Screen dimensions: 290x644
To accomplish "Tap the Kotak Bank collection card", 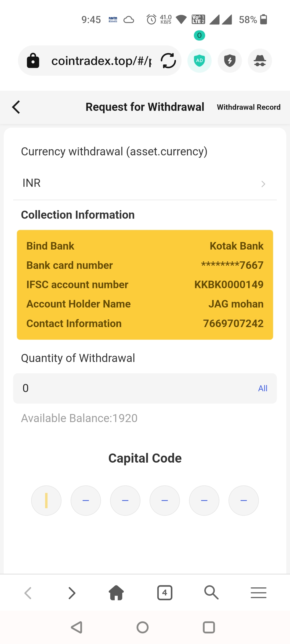I will (145, 285).
